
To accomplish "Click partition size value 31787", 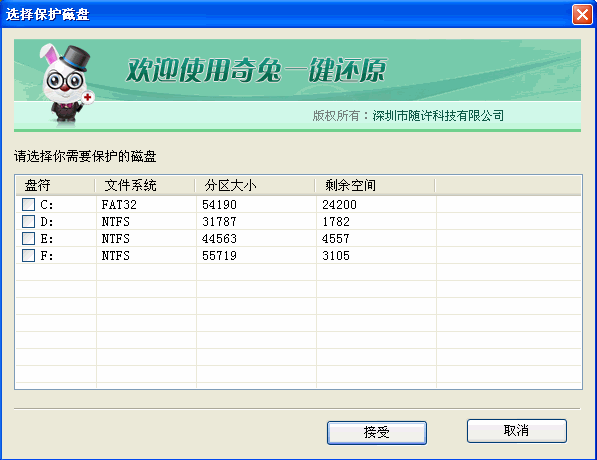I will coord(219,222).
